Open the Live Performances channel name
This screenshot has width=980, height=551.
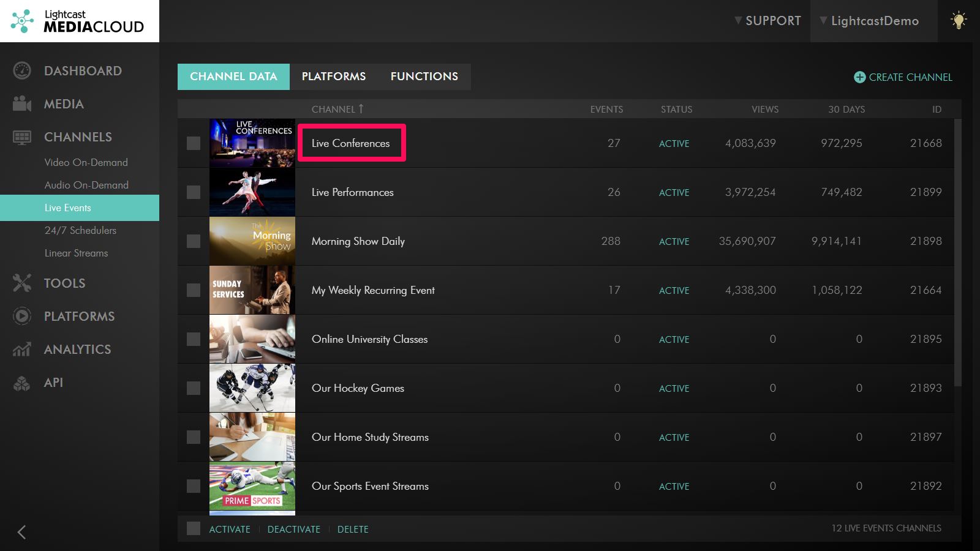(352, 192)
